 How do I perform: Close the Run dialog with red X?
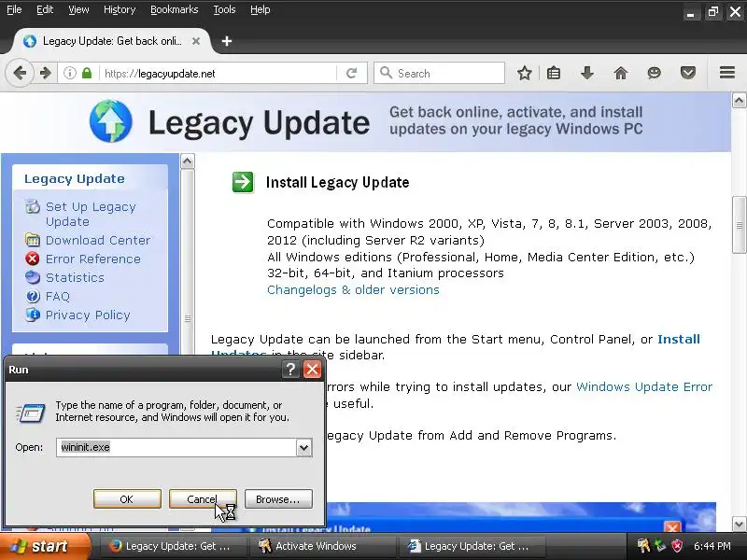point(313,369)
